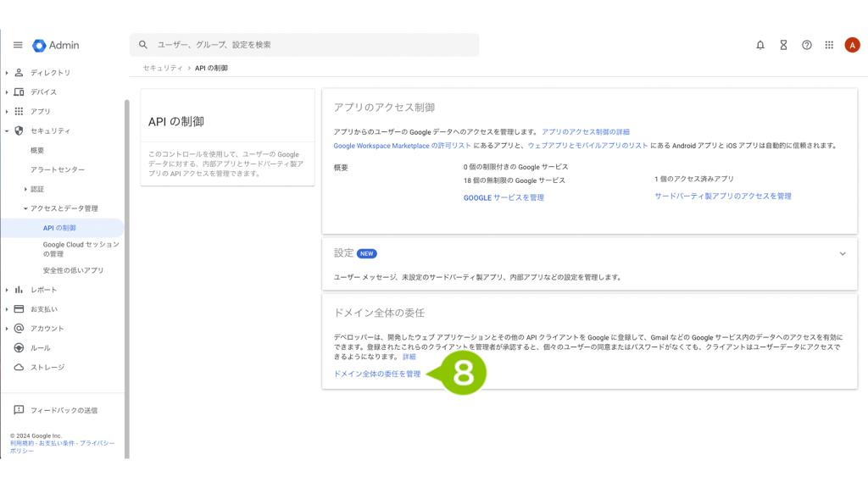Focus the user, group, settings search field
Screen dimensions: 868x488
coord(304,45)
